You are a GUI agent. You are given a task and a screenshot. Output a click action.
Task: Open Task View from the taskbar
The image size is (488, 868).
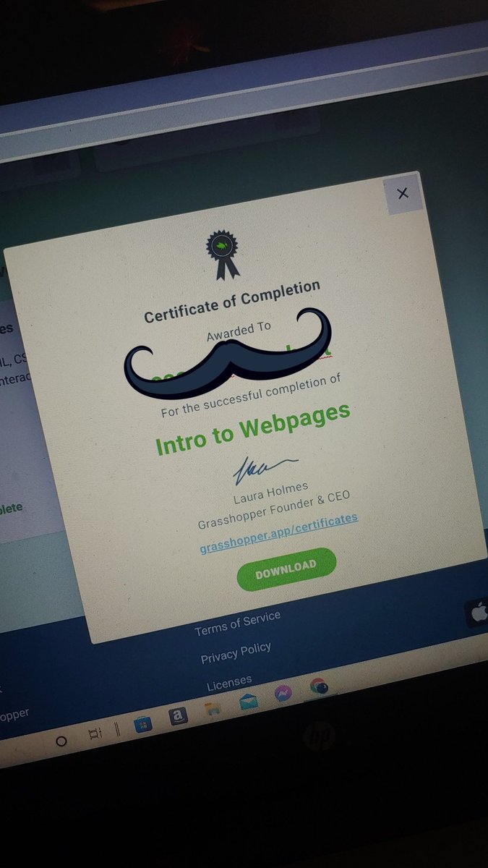click(x=95, y=734)
